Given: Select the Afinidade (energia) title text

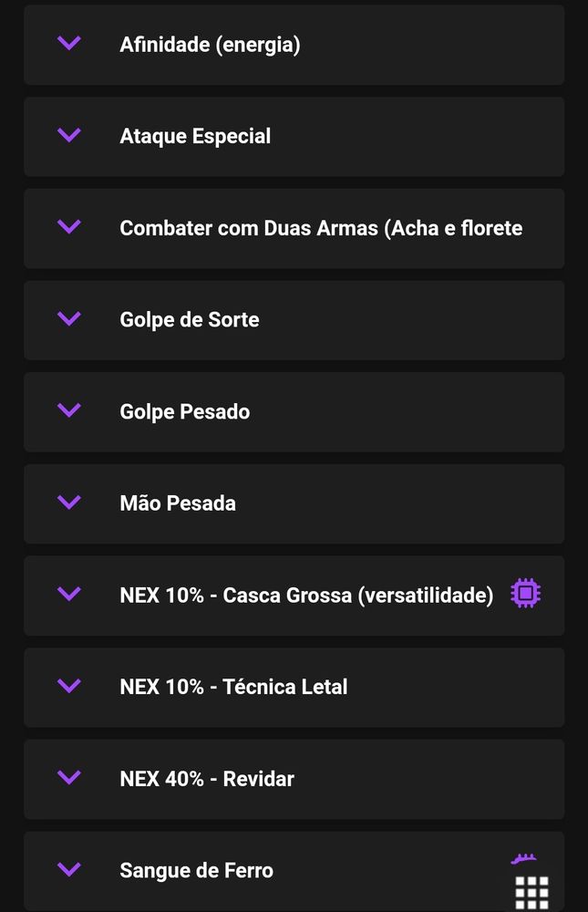Looking at the screenshot, I should pyautogui.click(x=210, y=45).
